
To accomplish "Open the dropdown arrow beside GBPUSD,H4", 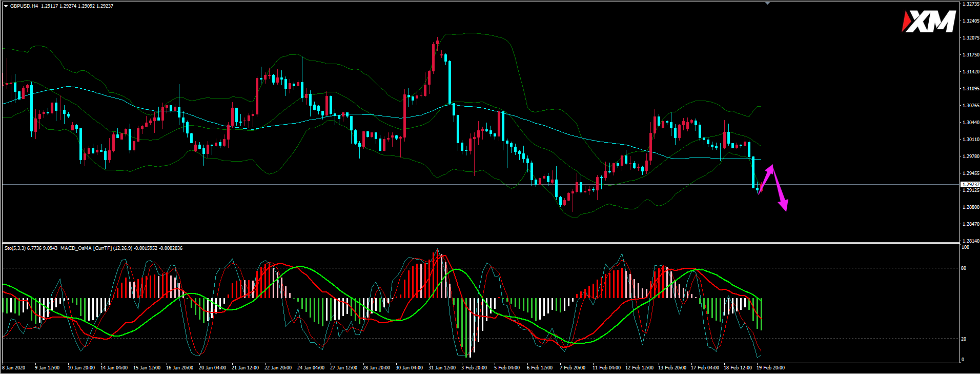I will 6,6.
